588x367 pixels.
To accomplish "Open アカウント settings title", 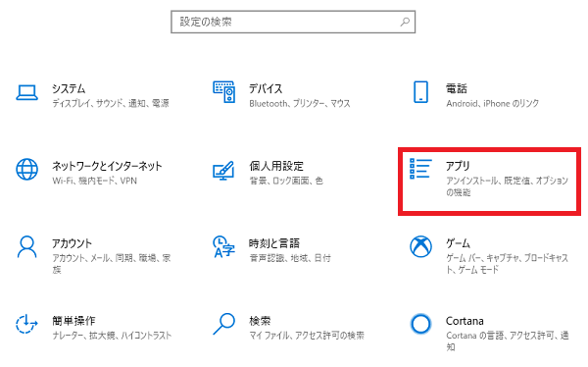I will [x=72, y=243].
